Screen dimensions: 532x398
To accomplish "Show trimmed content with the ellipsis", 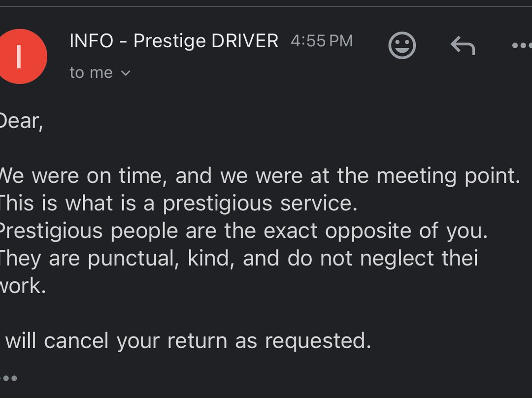I will (x=9, y=378).
